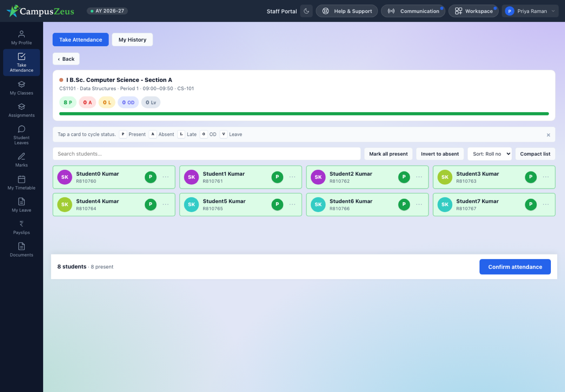Open Assignments from the sidebar

[x=22, y=110]
